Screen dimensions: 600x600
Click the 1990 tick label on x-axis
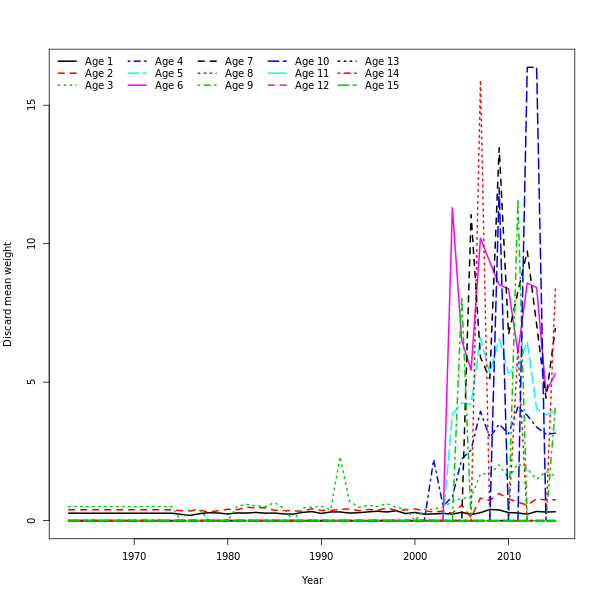(x=321, y=556)
